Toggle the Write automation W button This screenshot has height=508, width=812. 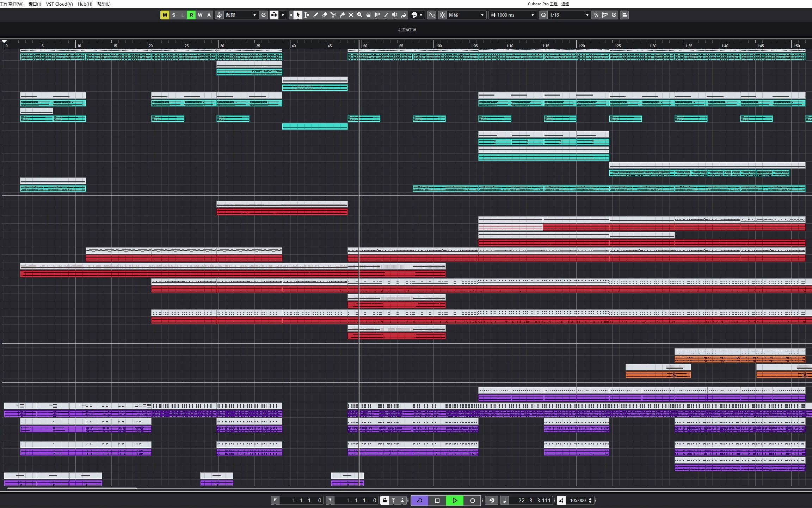point(200,15)
